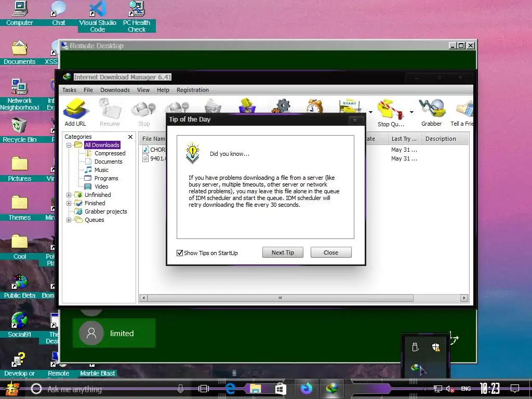
Task: Open the Documents desktop folder
Action: pos(20,48)
